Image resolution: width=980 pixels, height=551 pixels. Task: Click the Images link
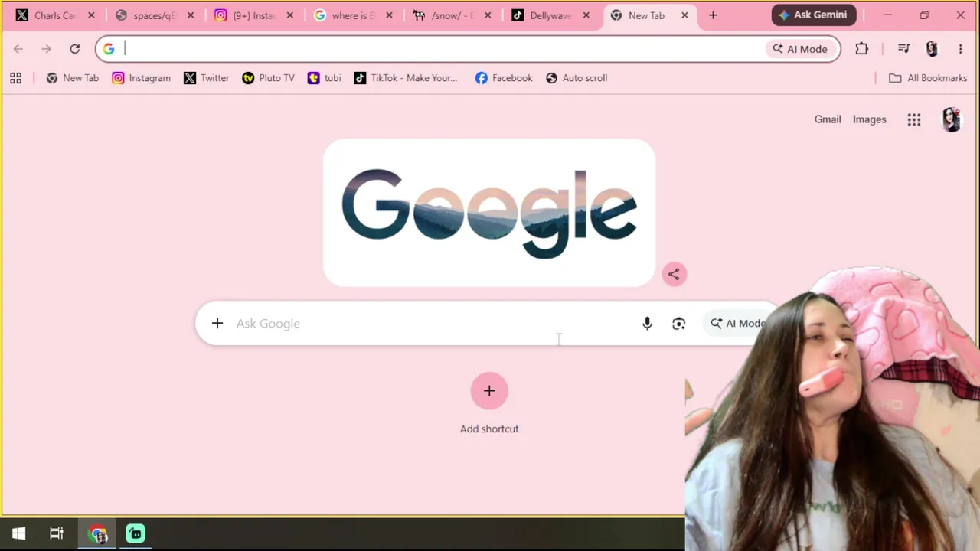(870, 119)
